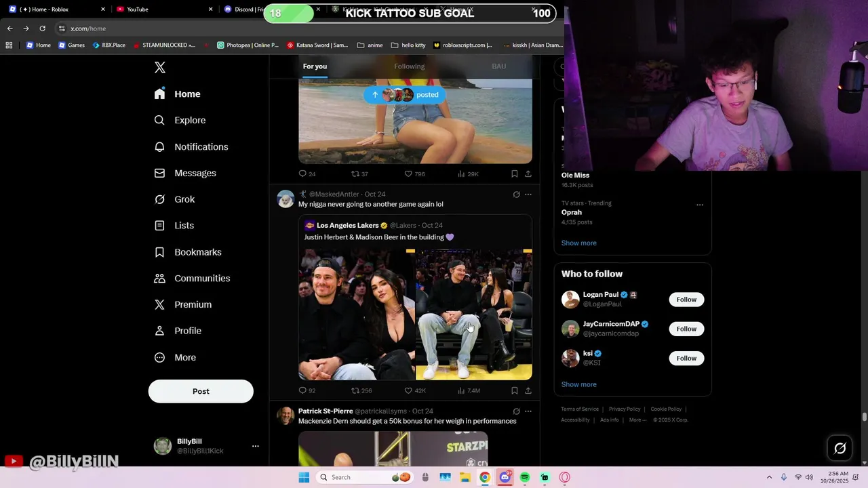Show more trending topics
The height and width of the screenshot is (488, 868).
[x=579, y=243]
